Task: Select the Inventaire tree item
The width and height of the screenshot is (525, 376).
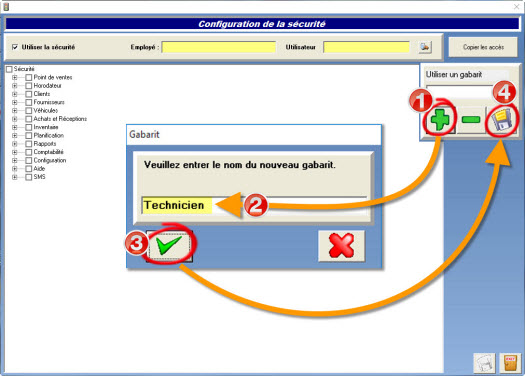Action: pos(46,127)
